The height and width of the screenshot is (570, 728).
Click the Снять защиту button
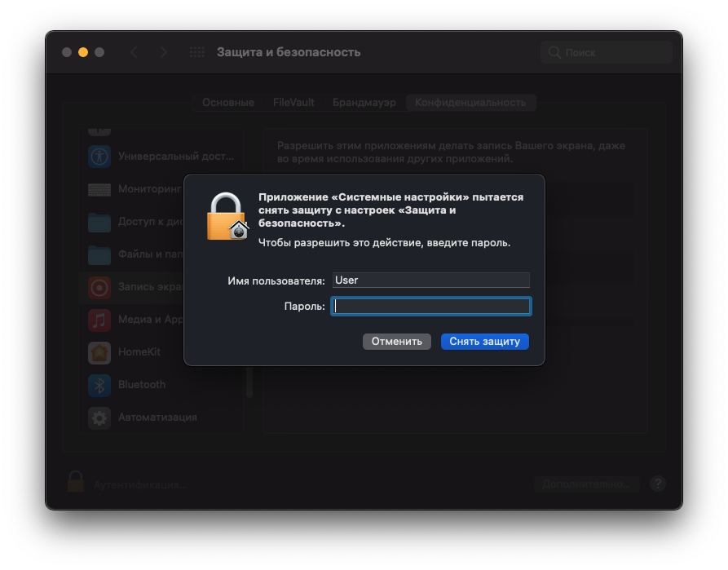point(485,342)
